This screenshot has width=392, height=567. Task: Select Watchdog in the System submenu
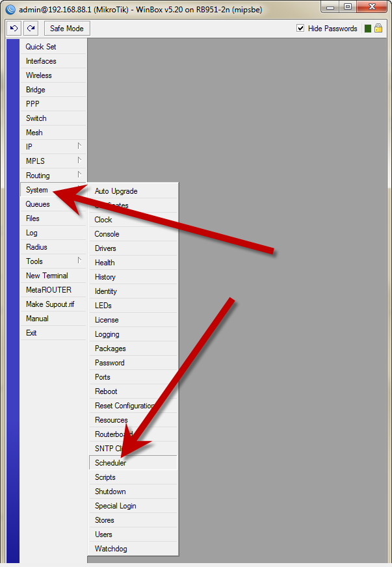coord(111,549)
